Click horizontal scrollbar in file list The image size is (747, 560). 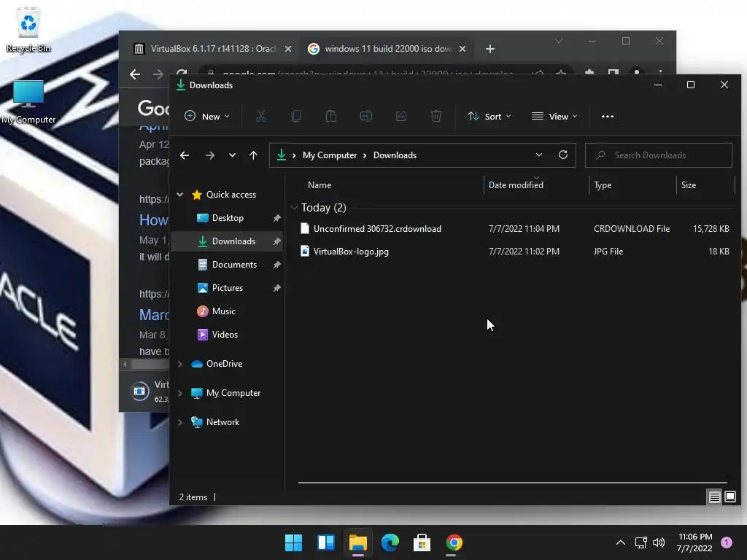click(x=513, y=483)
